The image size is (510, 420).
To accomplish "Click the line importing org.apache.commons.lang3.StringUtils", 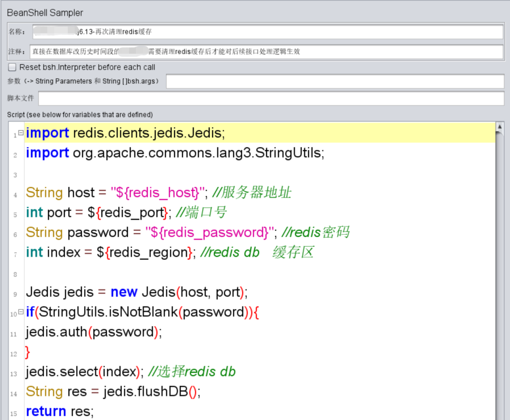I will [175, 153].
